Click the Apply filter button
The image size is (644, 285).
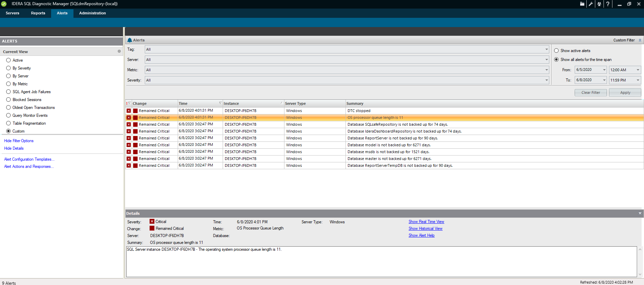(625, 92)
